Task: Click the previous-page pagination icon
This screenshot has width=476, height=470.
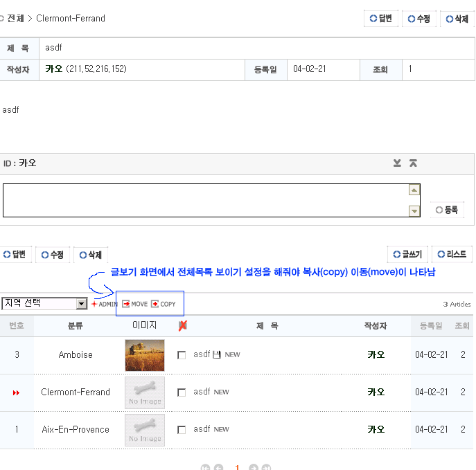Action: click(218, 467)
